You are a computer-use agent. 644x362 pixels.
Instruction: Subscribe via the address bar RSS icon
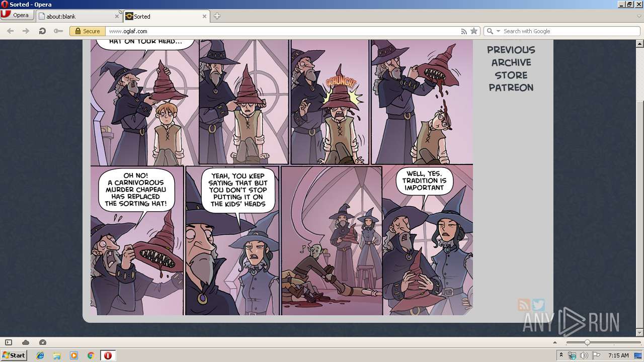click(464, 31)
